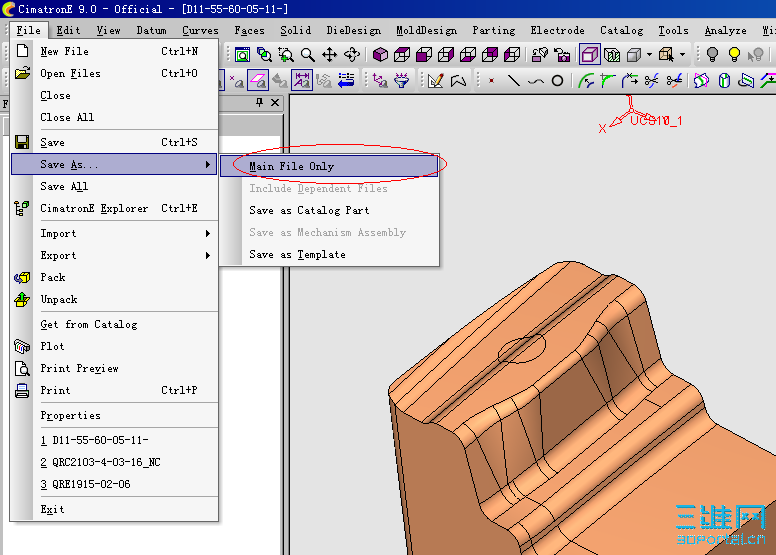Click the scissors trim curve icon
776x555 pixels.
pyautogui.click(x=651, y=80)
